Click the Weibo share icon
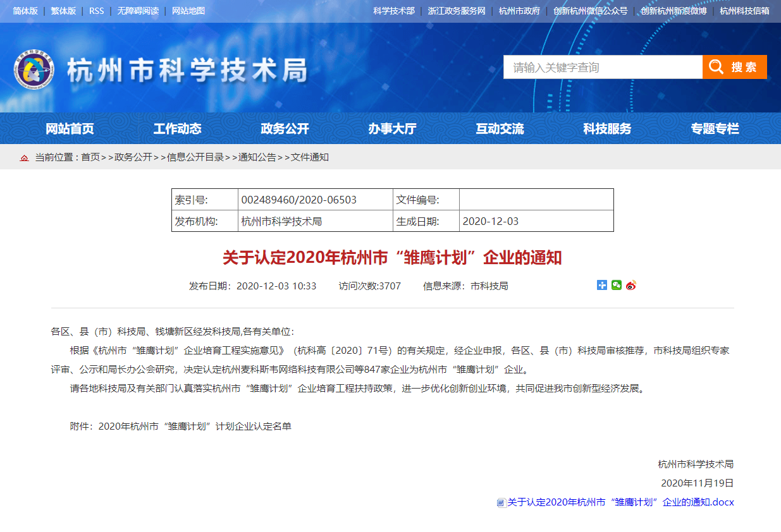 click(630, 286)
